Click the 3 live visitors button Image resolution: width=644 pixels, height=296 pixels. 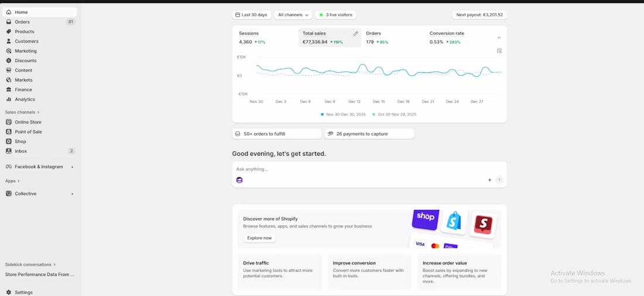[335, 15]
